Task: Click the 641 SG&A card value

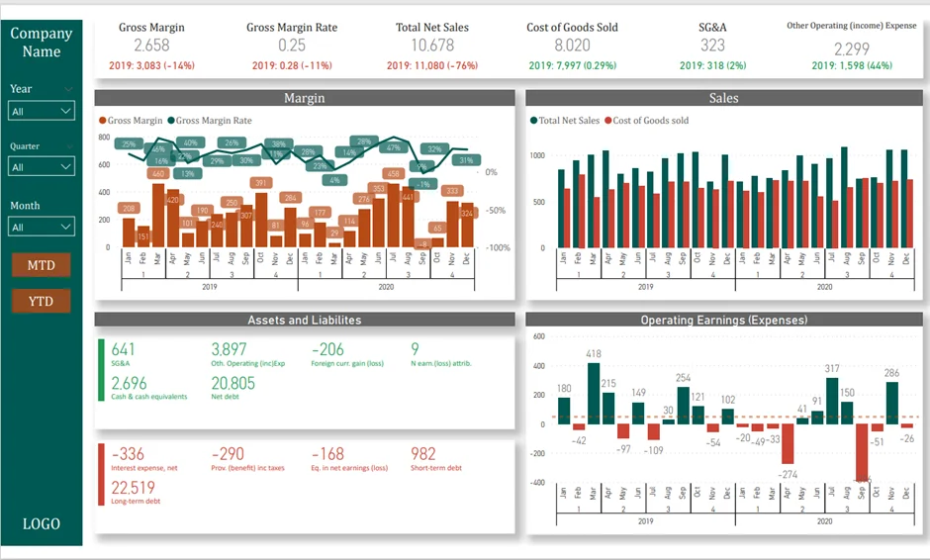Action: 123,349
